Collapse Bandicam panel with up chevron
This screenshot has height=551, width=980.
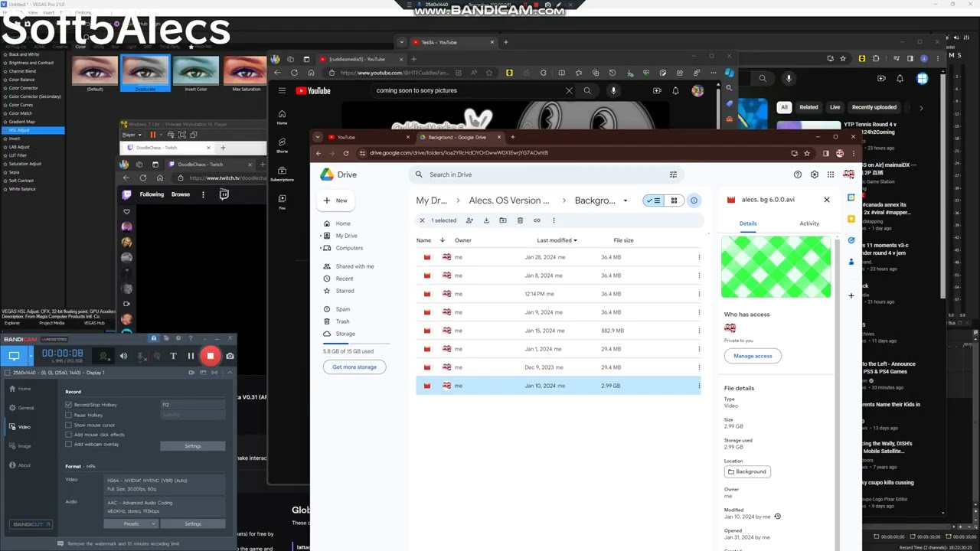[x=229, y=373]
